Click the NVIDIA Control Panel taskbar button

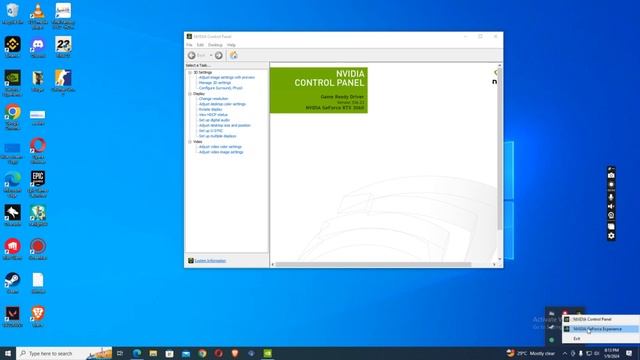pyautogui.click(x=267, y=353)
